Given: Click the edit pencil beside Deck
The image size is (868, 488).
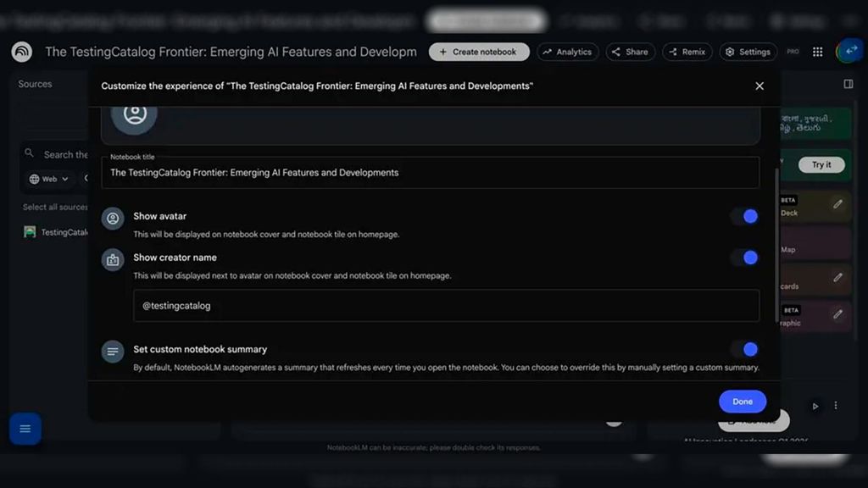Looking at the screenshot, I should 837,204.
